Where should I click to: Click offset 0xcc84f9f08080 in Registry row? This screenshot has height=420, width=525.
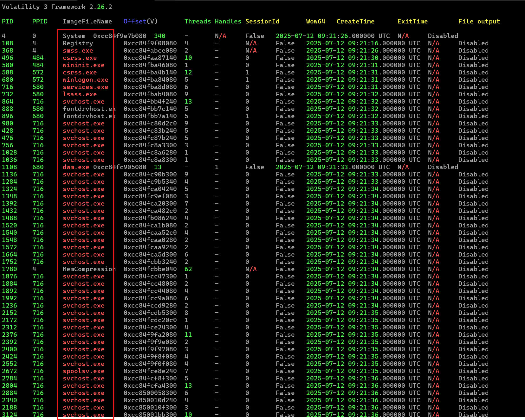click(150, 43)
